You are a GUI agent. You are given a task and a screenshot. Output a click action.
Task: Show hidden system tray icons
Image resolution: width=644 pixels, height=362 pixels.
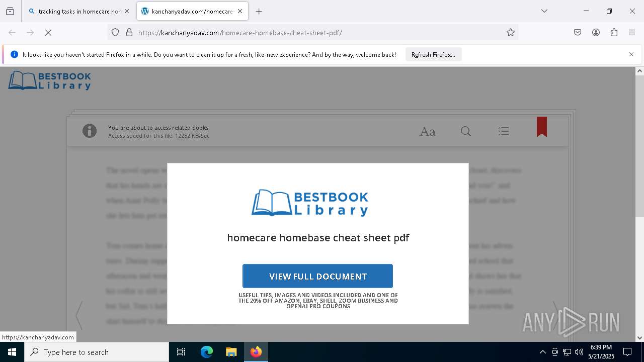[x=542, y=352]
